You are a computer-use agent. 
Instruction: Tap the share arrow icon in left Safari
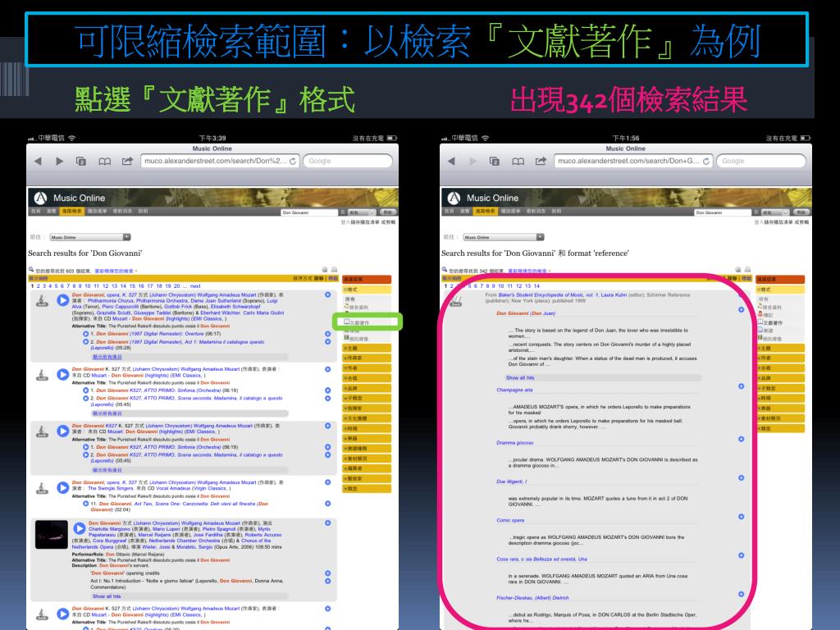(x=127, y=162)
